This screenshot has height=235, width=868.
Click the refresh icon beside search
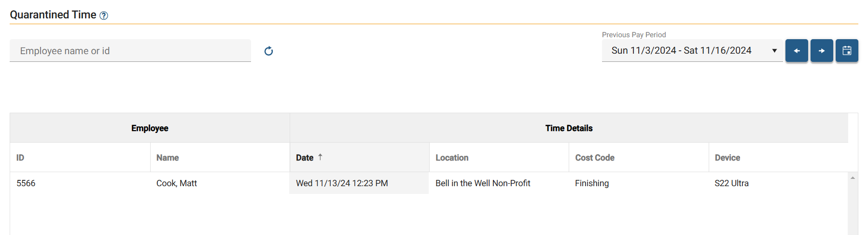[269, 51]
